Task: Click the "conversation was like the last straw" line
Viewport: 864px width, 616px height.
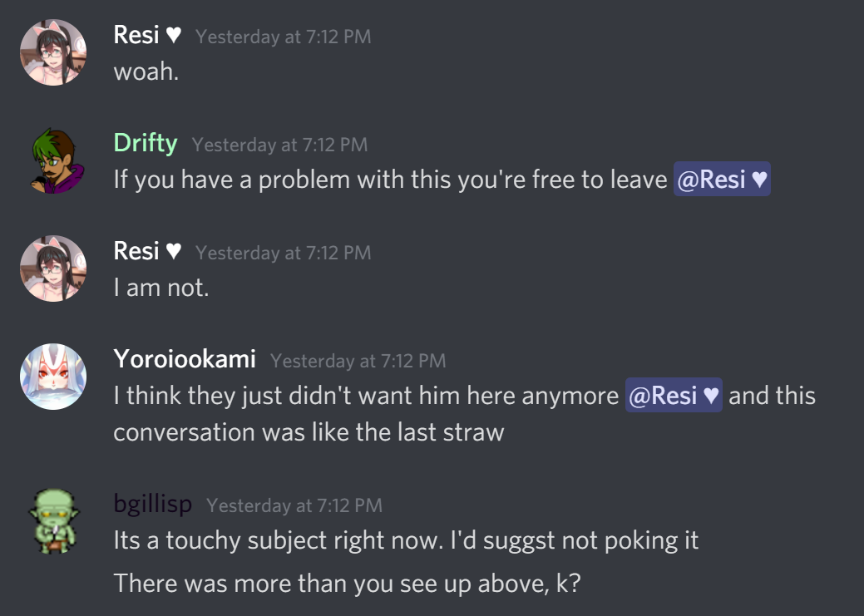Action: point(309,432)
